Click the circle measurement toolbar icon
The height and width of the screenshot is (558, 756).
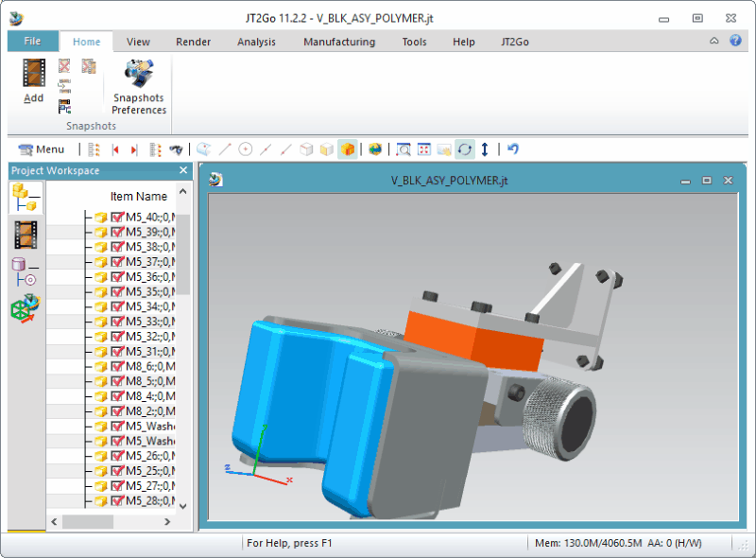coord(246,149)
